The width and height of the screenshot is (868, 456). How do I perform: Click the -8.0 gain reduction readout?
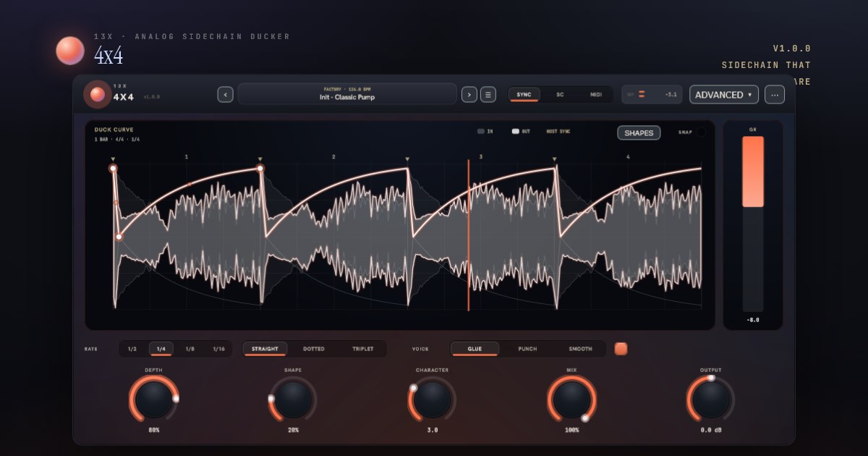click(x=753, y=320)
